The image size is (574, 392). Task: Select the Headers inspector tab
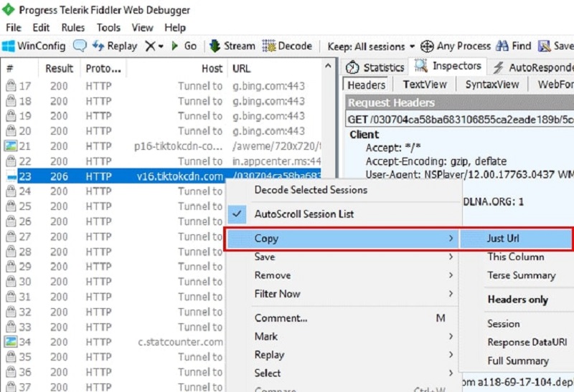click(x=366, y=85)
